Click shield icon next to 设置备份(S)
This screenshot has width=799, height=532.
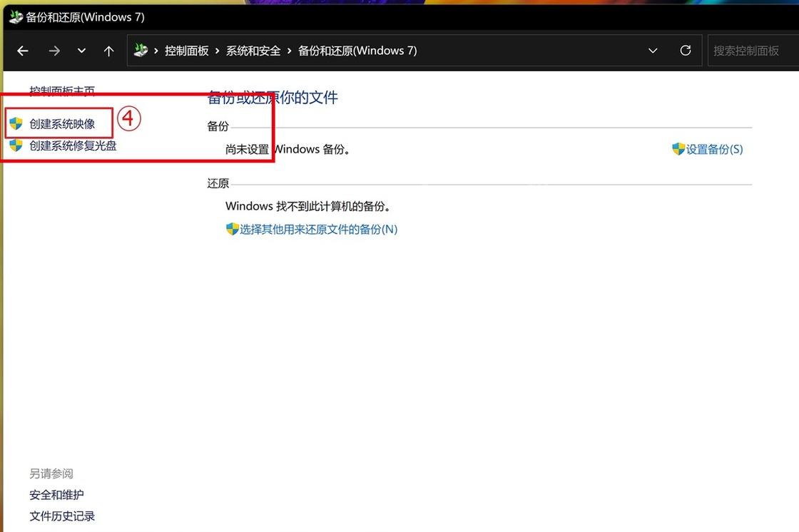click(678, 149)
